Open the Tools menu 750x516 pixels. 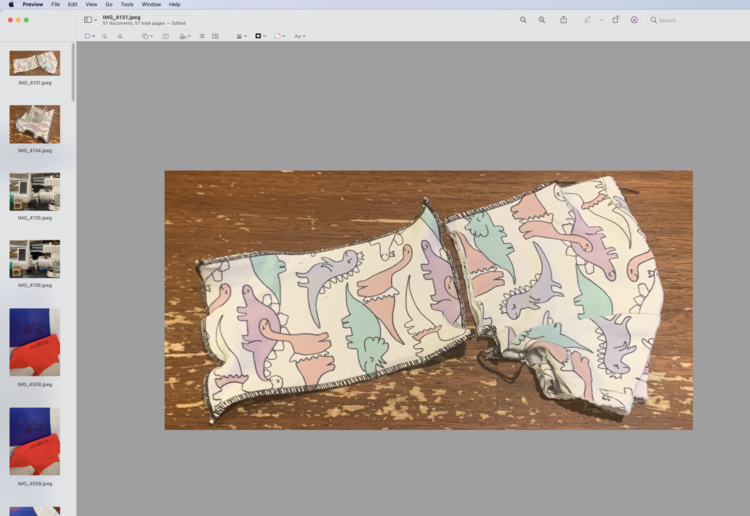click(x=127, y=4)
